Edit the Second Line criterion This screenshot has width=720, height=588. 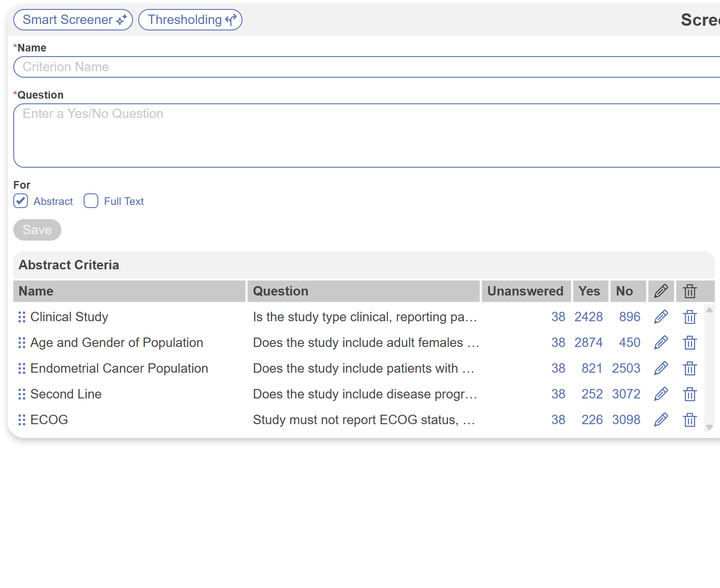pos(661,394)
